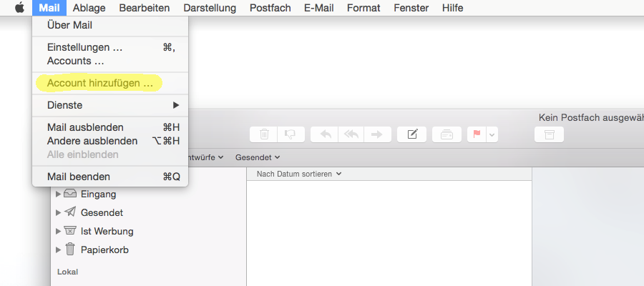Click the Gesendet paper plane icon

70,212
